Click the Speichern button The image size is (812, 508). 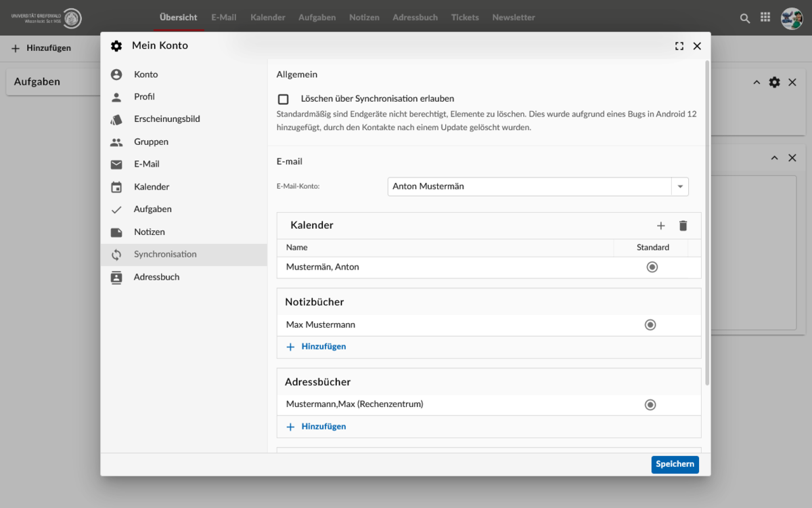tap(675, 464)
